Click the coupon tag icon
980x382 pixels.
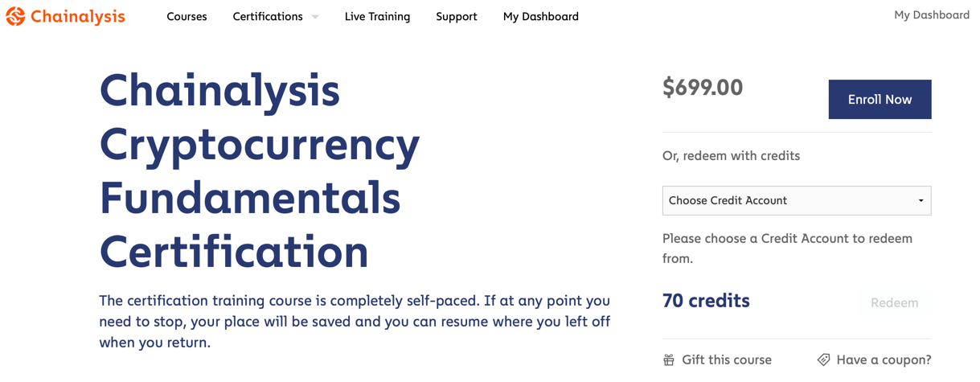823,360
